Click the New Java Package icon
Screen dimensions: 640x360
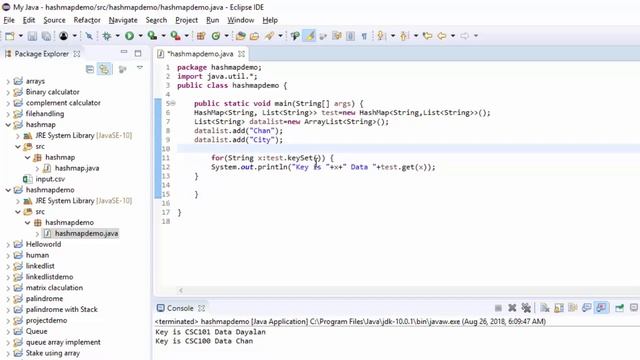(x=201, y=36)
